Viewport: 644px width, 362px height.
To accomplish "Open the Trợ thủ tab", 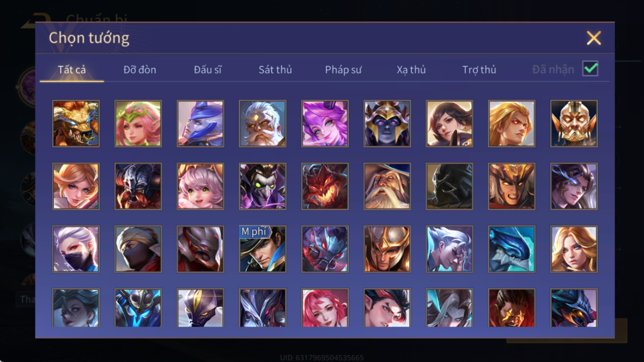I will (479, 70).
